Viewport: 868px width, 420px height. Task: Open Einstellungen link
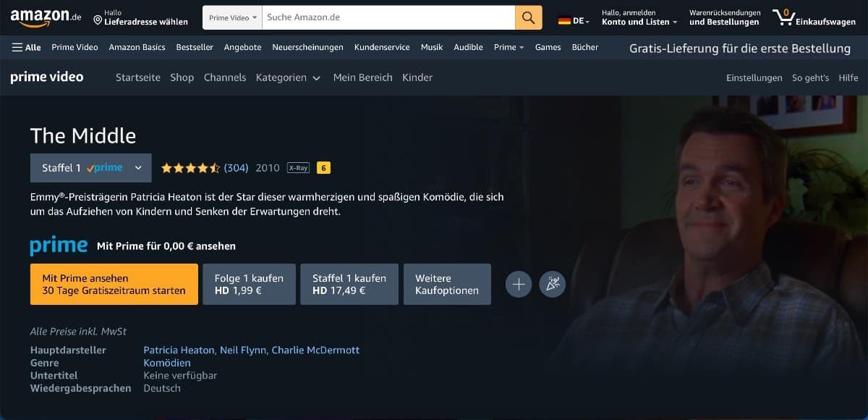pos(754,77)
